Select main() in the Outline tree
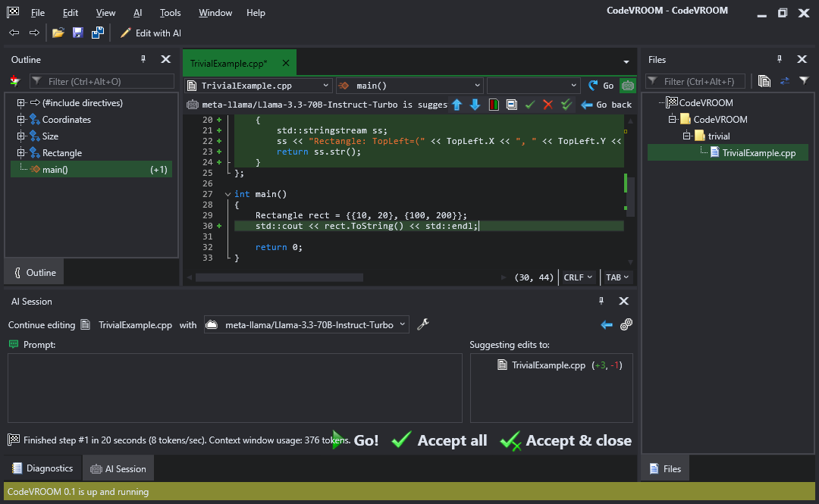819x504 pixels. [92, 170]
